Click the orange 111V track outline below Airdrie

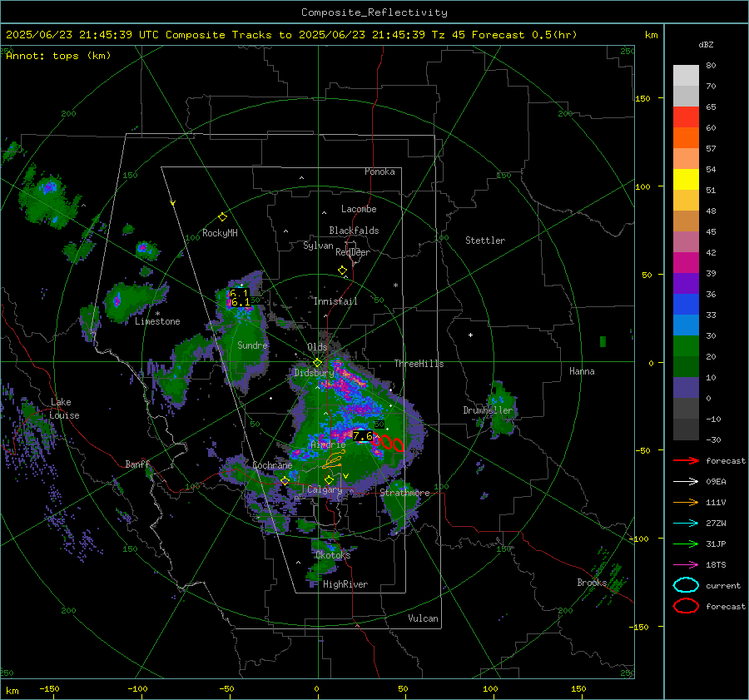[334, 459]
